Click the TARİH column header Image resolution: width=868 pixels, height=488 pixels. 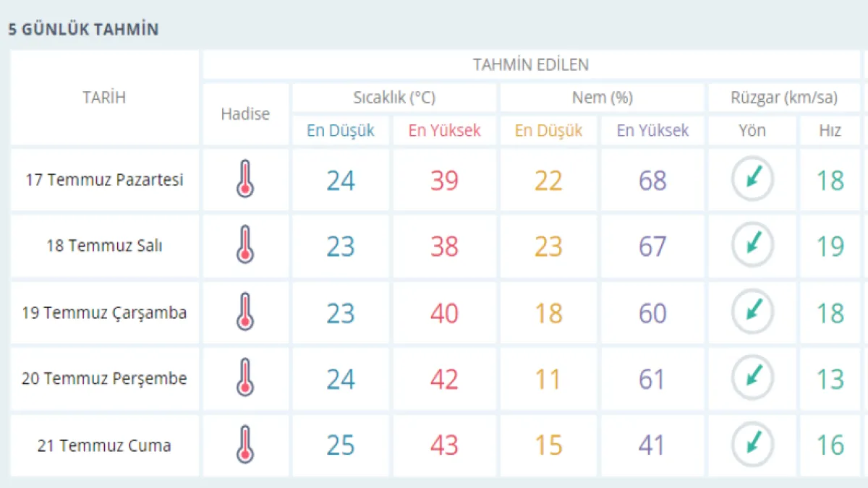coord(104,98)
